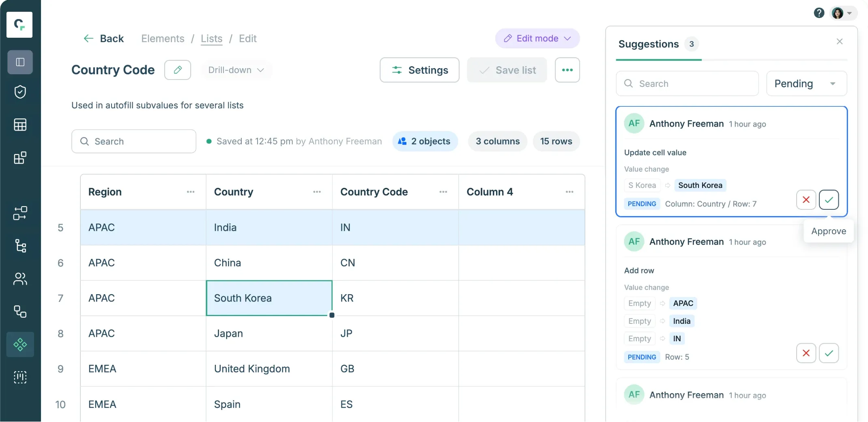The height and width of the screenshot is (422, 868).
Task: Open the shield checkmark sidebar icon
Action: pos(20,92)
